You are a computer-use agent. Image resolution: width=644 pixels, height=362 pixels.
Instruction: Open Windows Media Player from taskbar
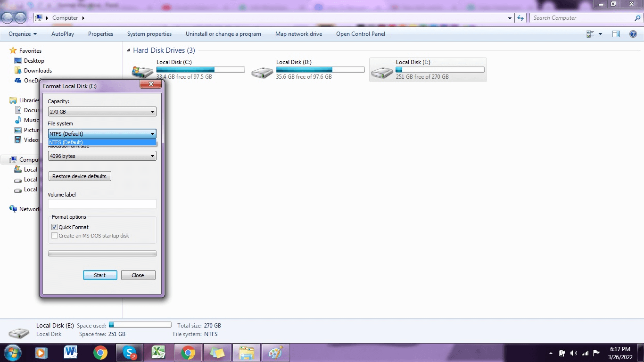point(41,353)
